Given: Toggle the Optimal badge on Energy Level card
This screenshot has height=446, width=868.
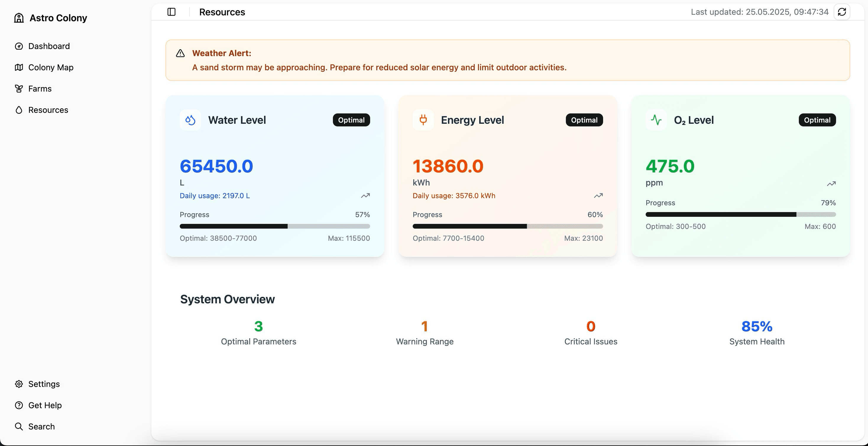Looking at the screenshot, I should pyautogui.click(x=584, y=120).
